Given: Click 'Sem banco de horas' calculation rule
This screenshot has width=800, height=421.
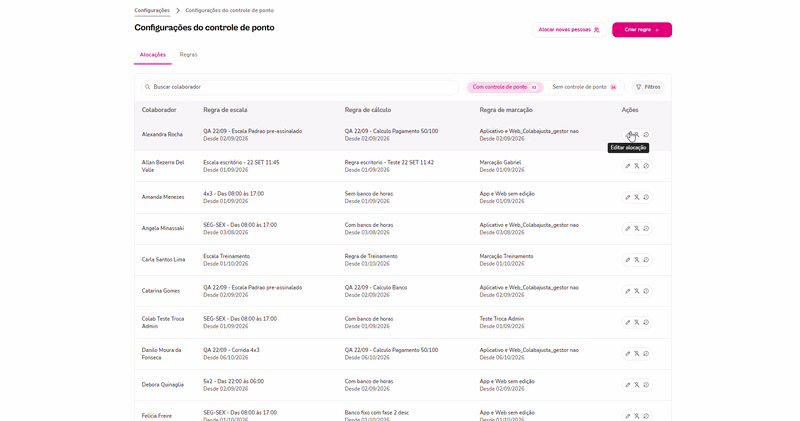Looking at the screenshot, I should click(x=369, y=194).
